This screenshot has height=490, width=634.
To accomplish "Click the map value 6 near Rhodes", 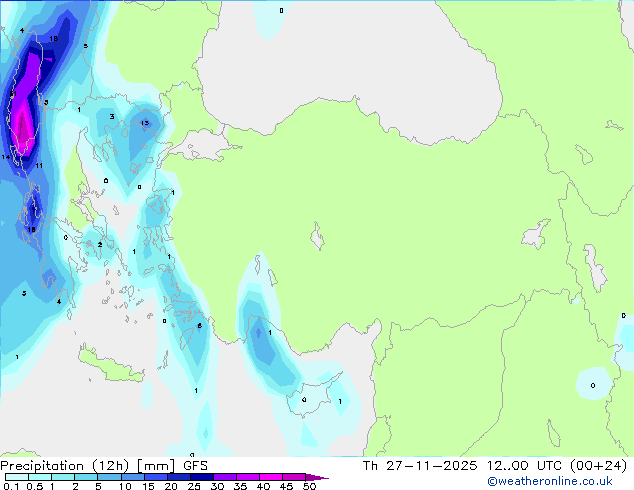I will point(199,326).
